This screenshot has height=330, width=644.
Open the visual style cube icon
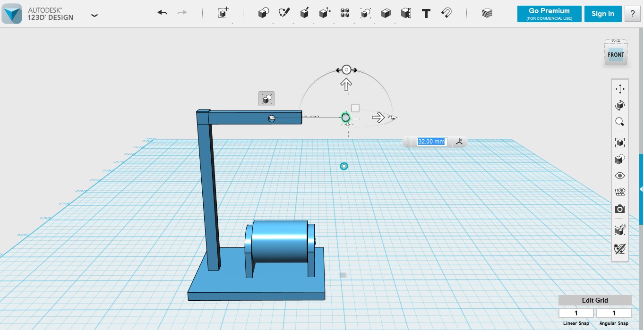620,159
